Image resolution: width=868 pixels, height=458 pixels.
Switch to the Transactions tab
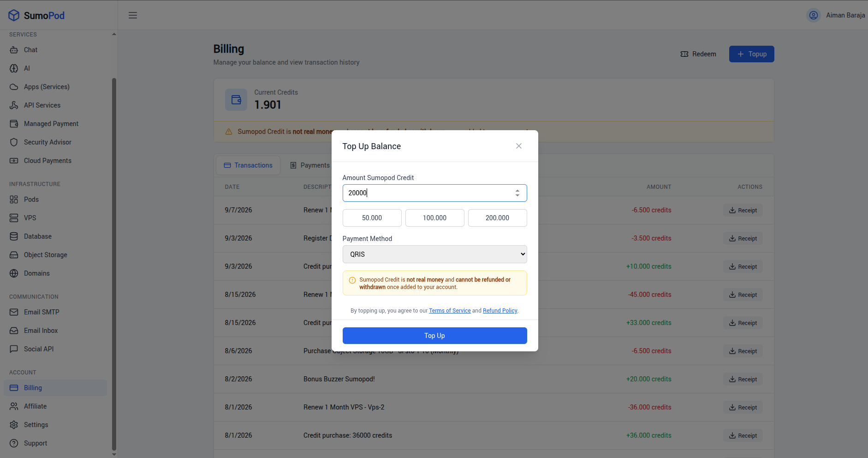[248, 165]
